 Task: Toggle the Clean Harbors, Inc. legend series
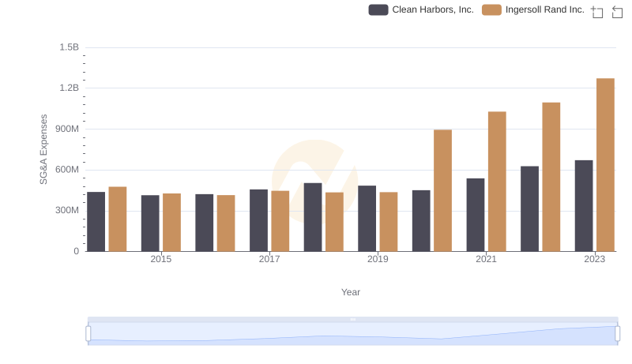(421, 9)
